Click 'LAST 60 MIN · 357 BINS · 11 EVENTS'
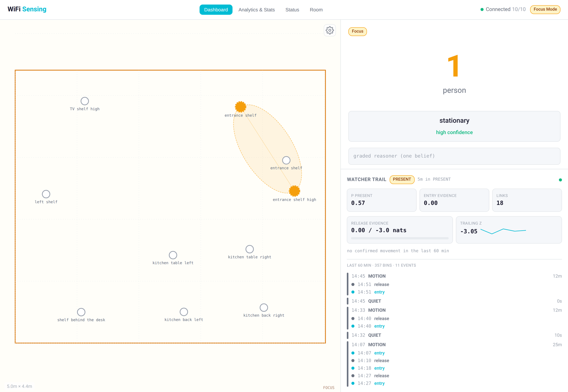The width and height of the screenshot is (568, 392). point(381,265)
